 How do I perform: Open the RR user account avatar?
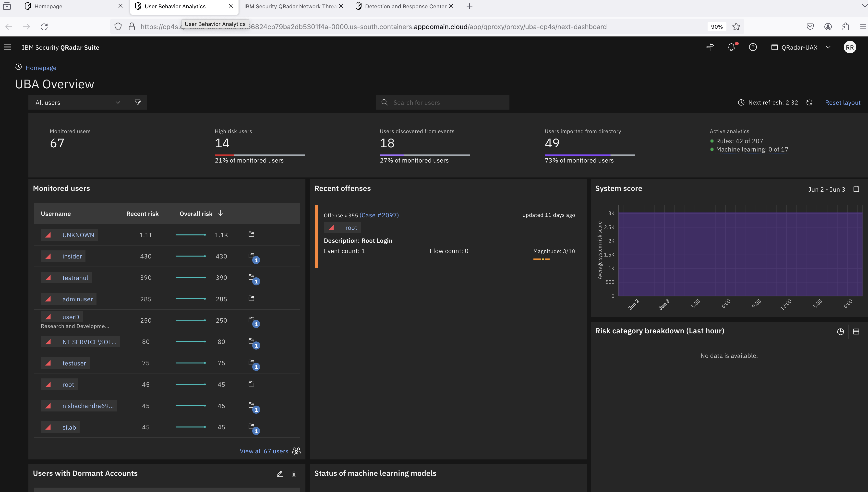pos(850,47)
